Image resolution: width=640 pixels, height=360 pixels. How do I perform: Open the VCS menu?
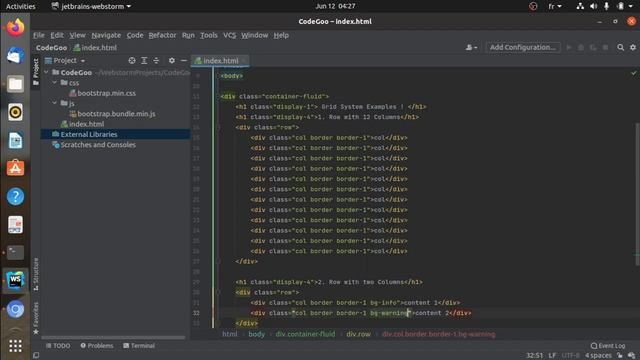click(229, 35)
